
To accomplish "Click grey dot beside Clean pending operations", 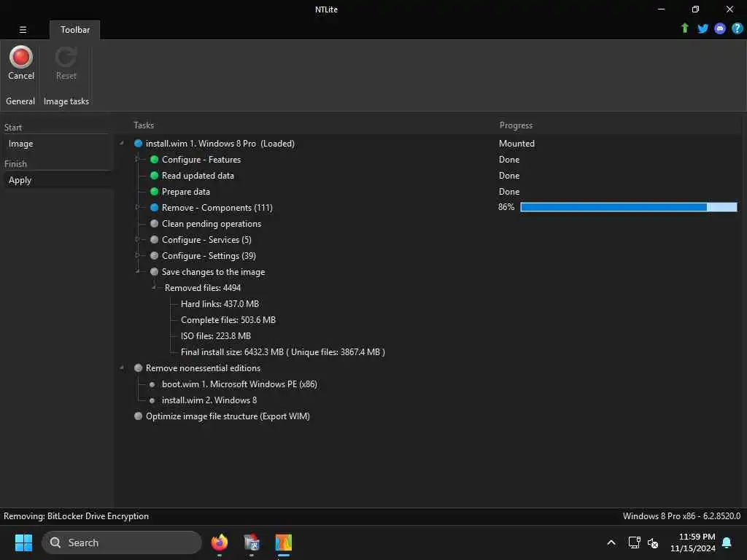I will [x=154, y=223].
